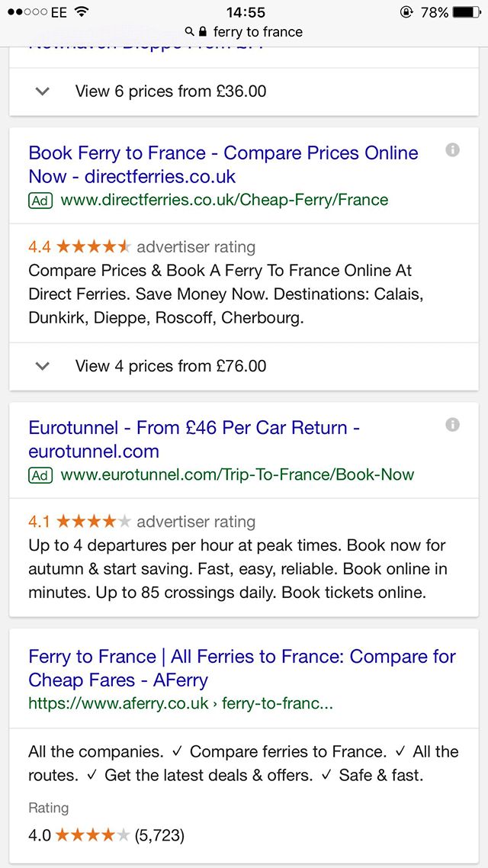This screenshot has height=868, width=488.
Task: Tap the chevron beside the £36.00 prices row
Action: coord(43,90)
